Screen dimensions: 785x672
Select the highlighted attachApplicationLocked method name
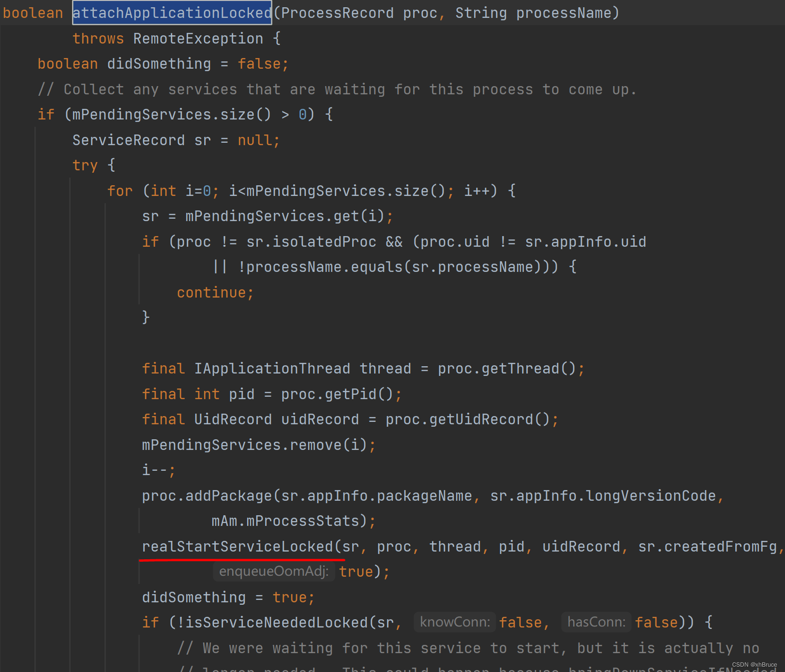click(x=172, y=13)
